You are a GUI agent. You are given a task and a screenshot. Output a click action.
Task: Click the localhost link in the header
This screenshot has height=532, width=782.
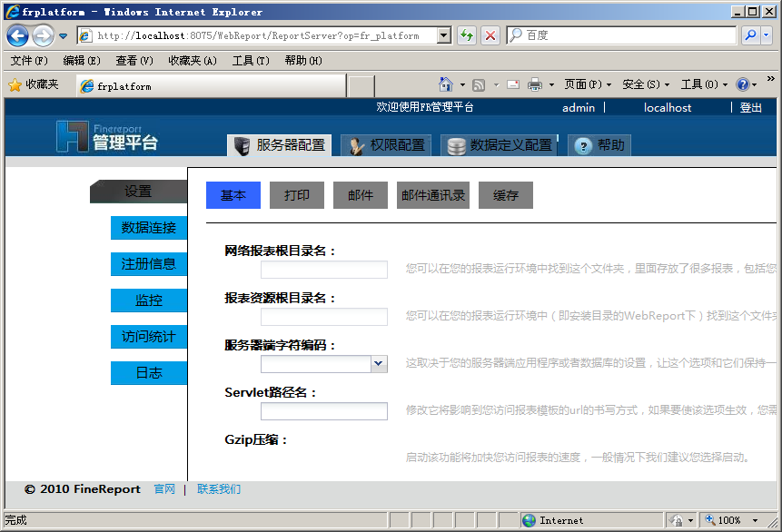(x=668, y=108)
